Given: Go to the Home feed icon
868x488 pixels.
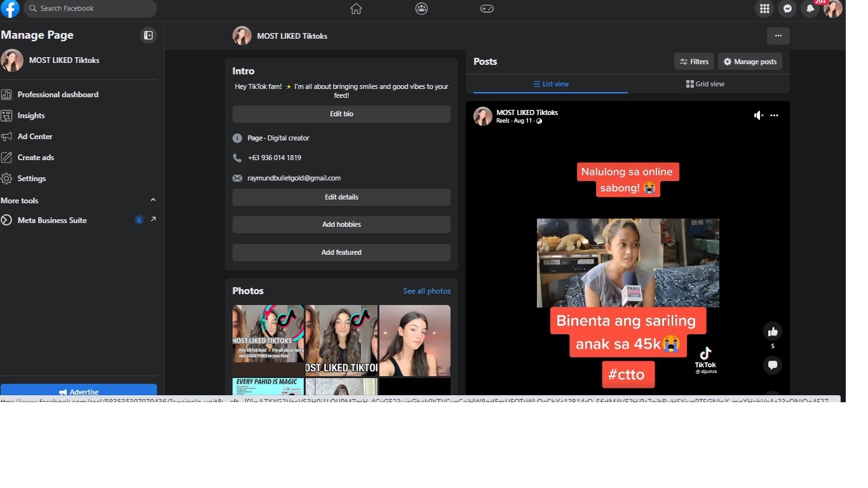Looking at the screenshot, I should 356,9.
